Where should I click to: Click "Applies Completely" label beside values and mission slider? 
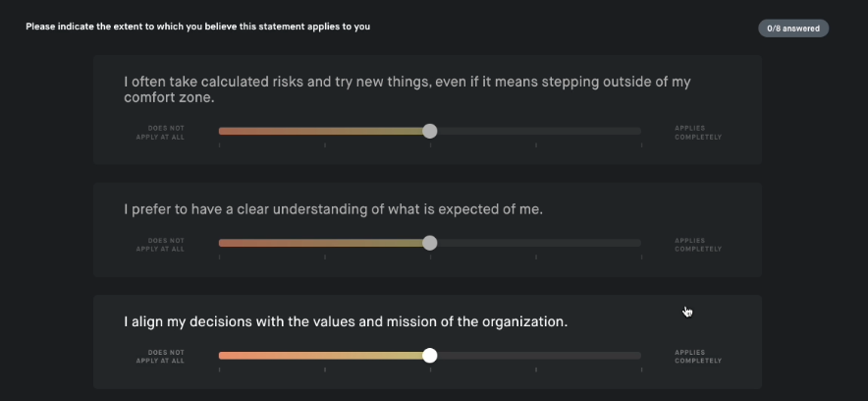698,357
